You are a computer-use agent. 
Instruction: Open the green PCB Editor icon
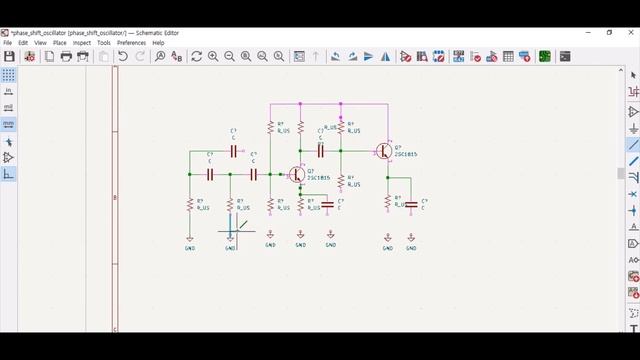(545, 56)
